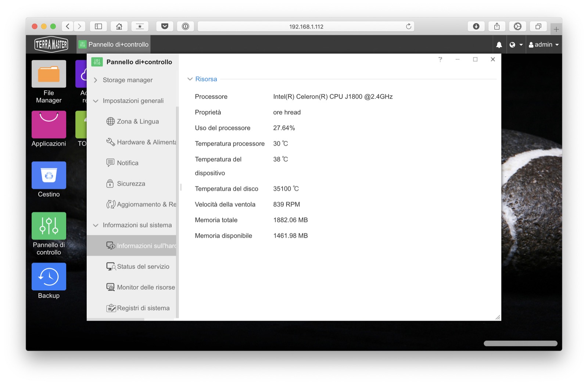This screenshot has height=385, width=588.
Task: Go to Safari home page
Action: coord(119,26)
